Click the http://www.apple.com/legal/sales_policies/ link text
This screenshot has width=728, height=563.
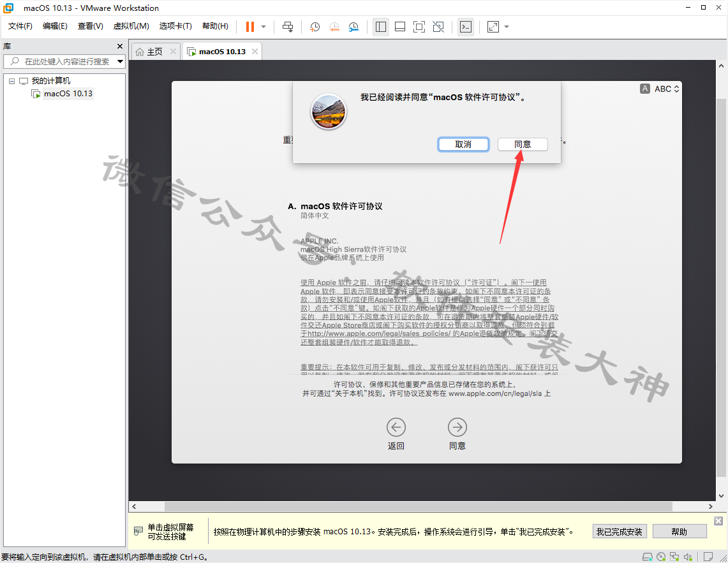coord(379,333)
